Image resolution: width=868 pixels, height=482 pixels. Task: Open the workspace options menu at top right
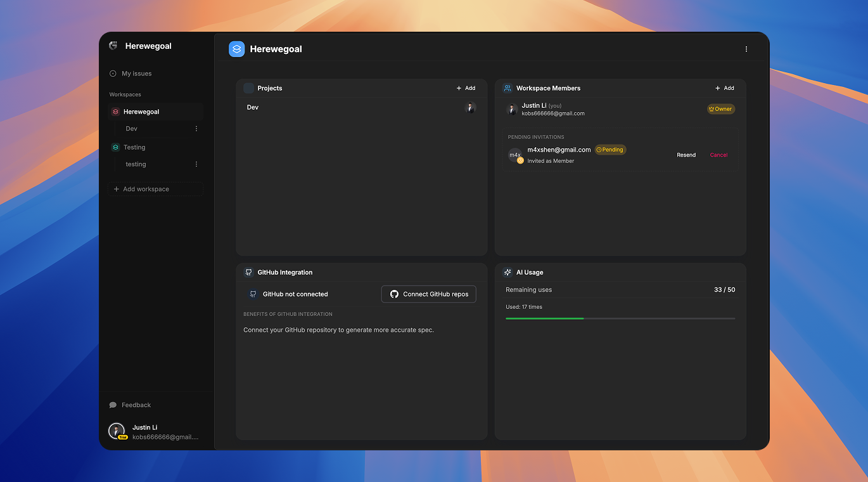[x=746, y=49]
